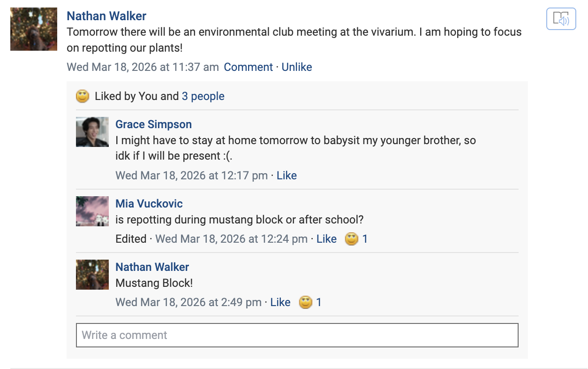
Task: Like Grace Simpson's comment
Action: [x=286, y=176]
